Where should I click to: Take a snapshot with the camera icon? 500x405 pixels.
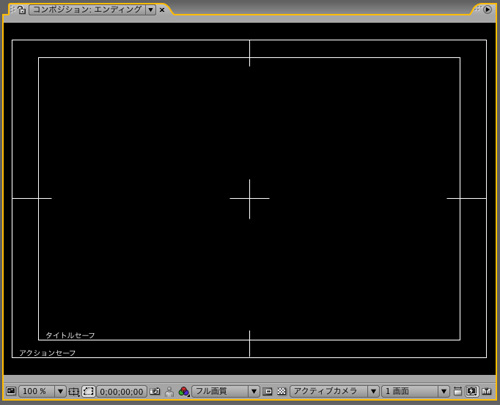tap(155, 391)
